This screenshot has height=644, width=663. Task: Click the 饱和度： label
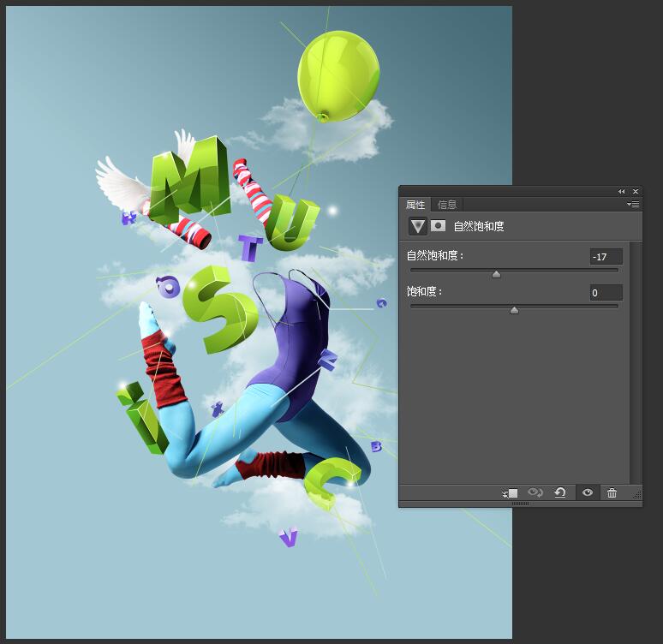tap(424, 291)
